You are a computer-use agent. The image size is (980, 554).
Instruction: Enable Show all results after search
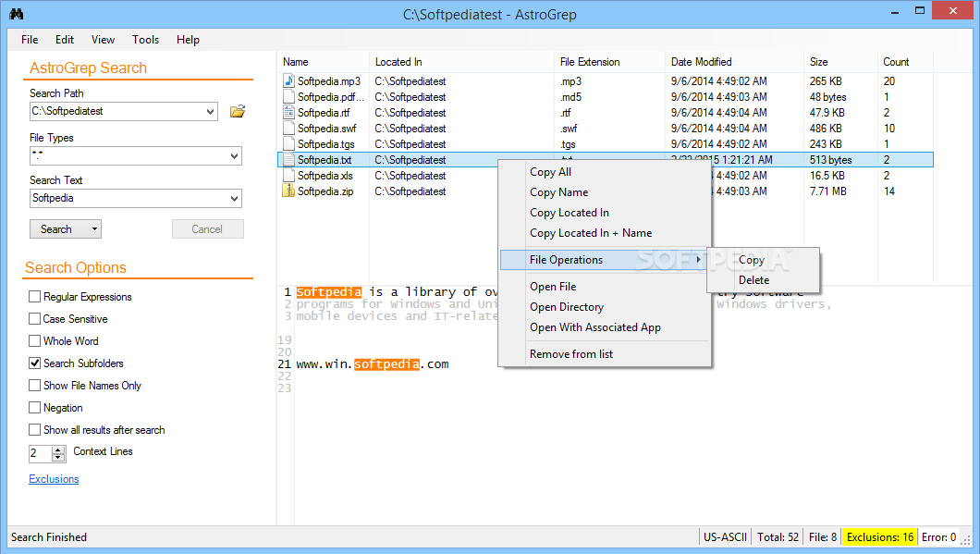35,429
